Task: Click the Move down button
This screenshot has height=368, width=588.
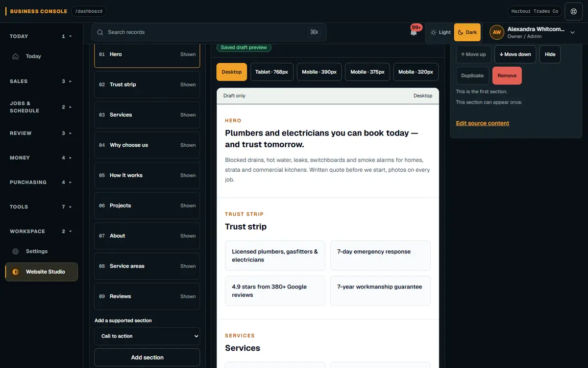Action: coord(515,54)
